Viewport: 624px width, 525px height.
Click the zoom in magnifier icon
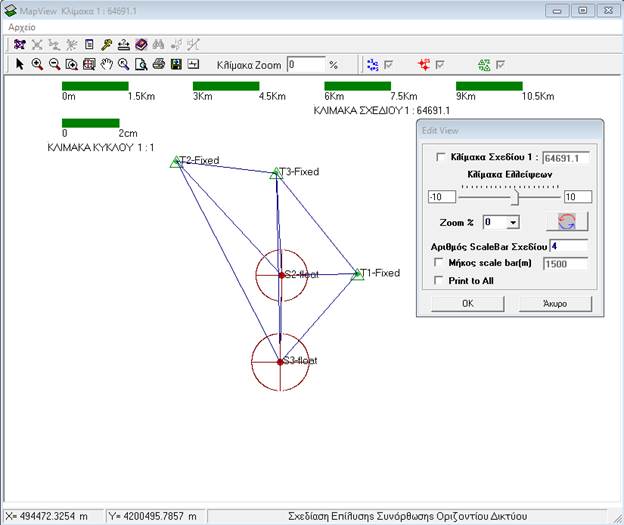pos(37,64)
